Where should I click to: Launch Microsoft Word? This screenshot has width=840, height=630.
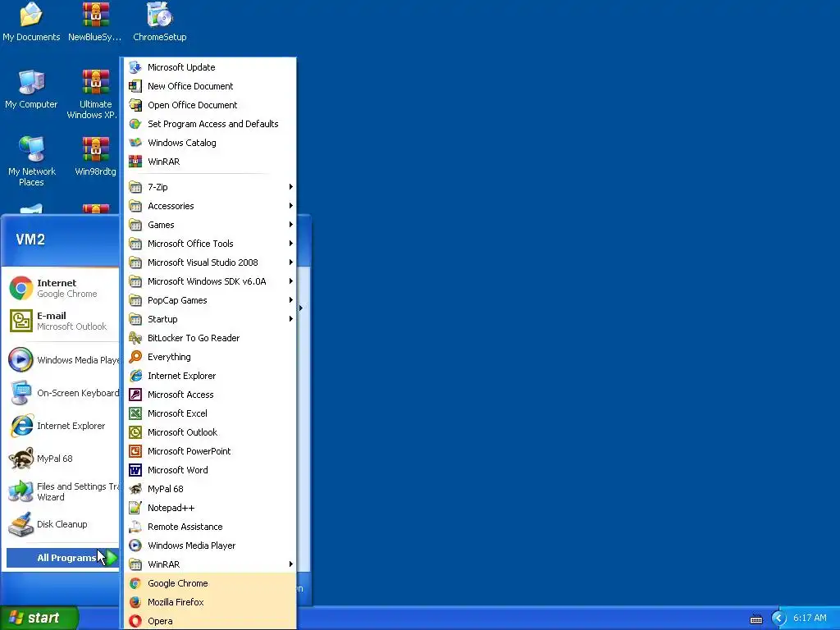point(209,470)
